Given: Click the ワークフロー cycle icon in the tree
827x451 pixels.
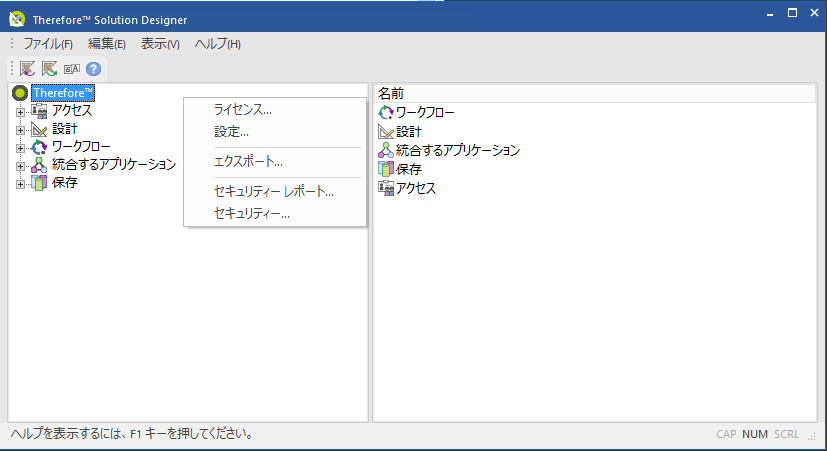Looking at the screenshot, I should (39, 147).
